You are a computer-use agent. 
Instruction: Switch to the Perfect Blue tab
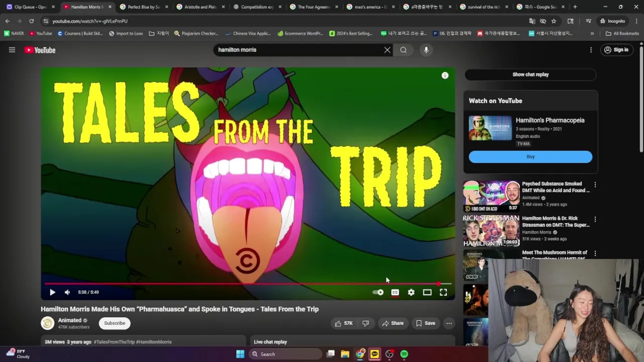pyautogui.click(x=144, y=7)
